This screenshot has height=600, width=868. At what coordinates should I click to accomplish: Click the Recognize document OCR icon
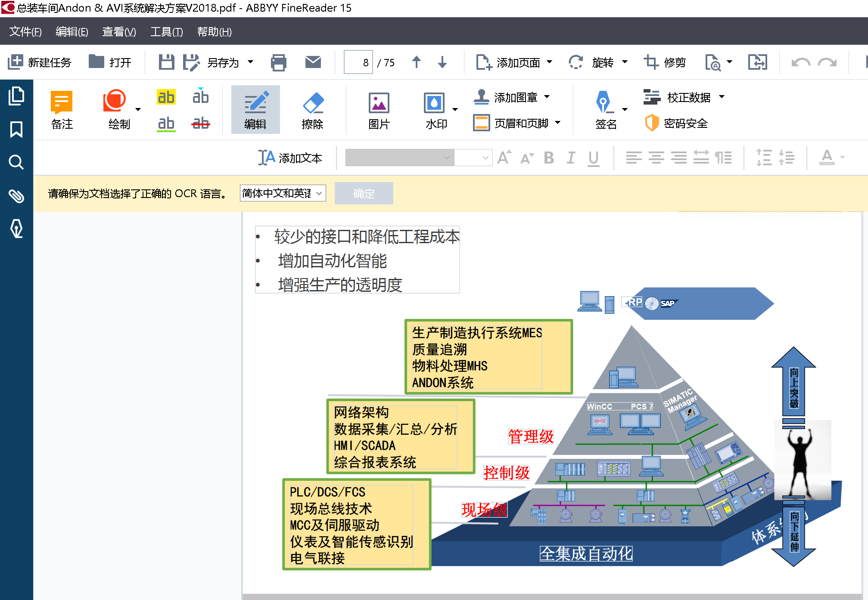click(x=713, y=62)
